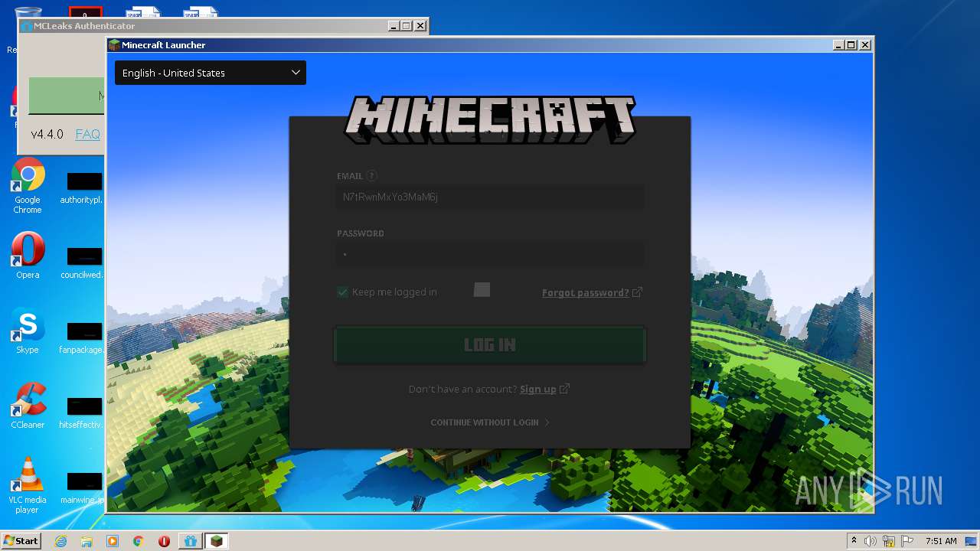Click the external link icon beside Forgot password
The width and height of the screenshot is (980, 551).
click(637, 292)
